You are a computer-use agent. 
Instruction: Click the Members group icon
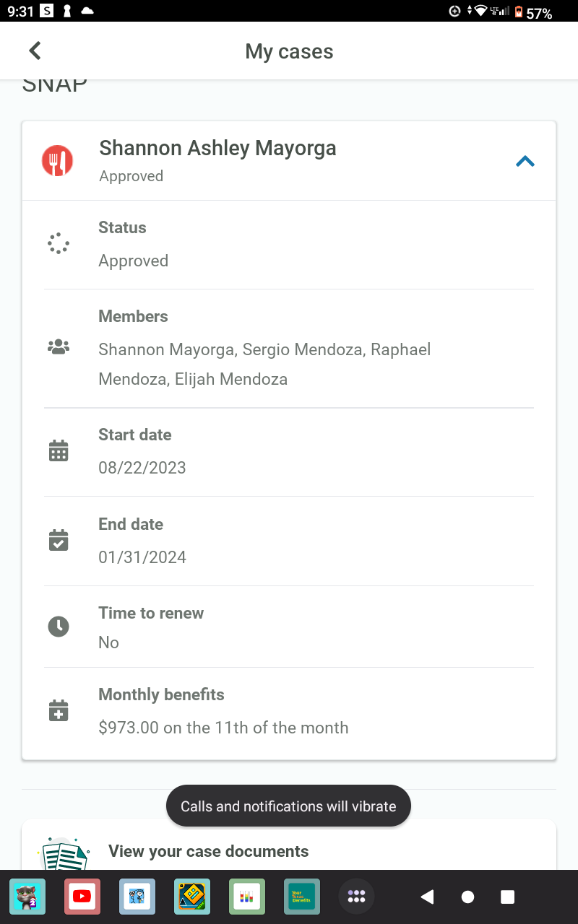[59, 347]
